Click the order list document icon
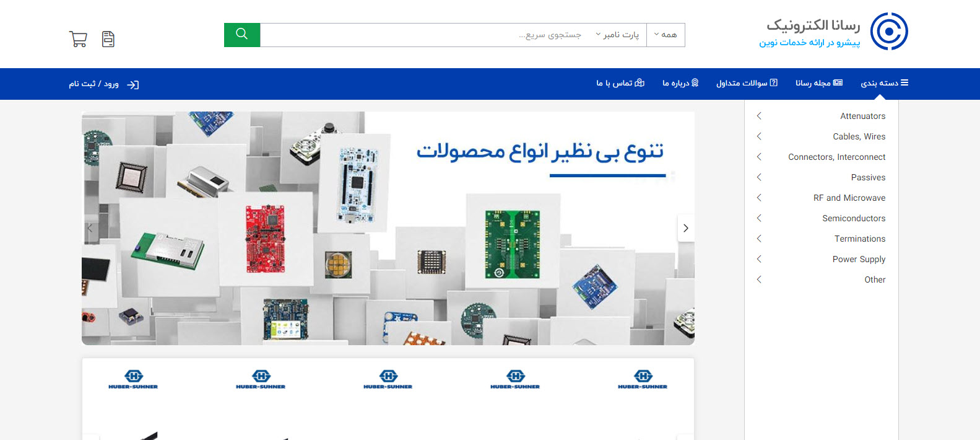Viewport: 980px width, 440px height. (x=108, y=39)
